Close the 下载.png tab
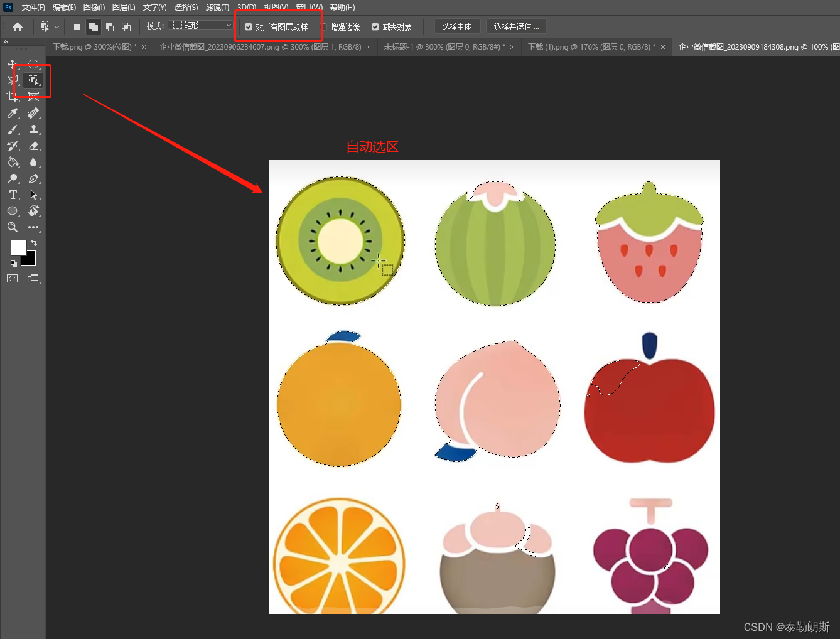 click(x=144, y=47)
